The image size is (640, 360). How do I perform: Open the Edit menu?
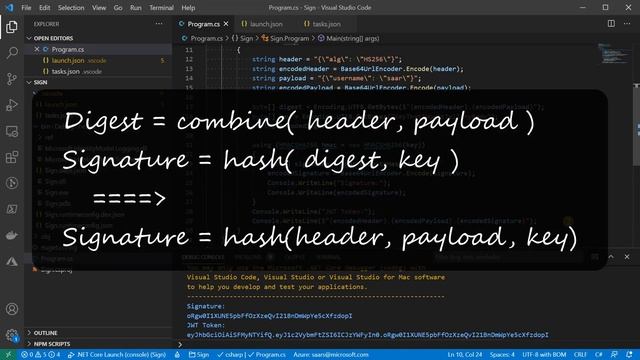(x=44, y=7)
